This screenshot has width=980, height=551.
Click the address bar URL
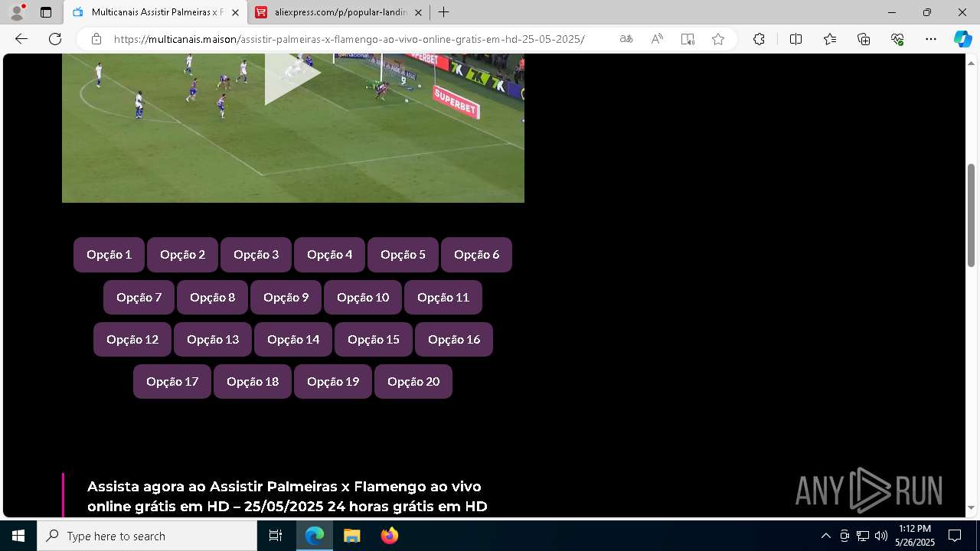[349, 39]
